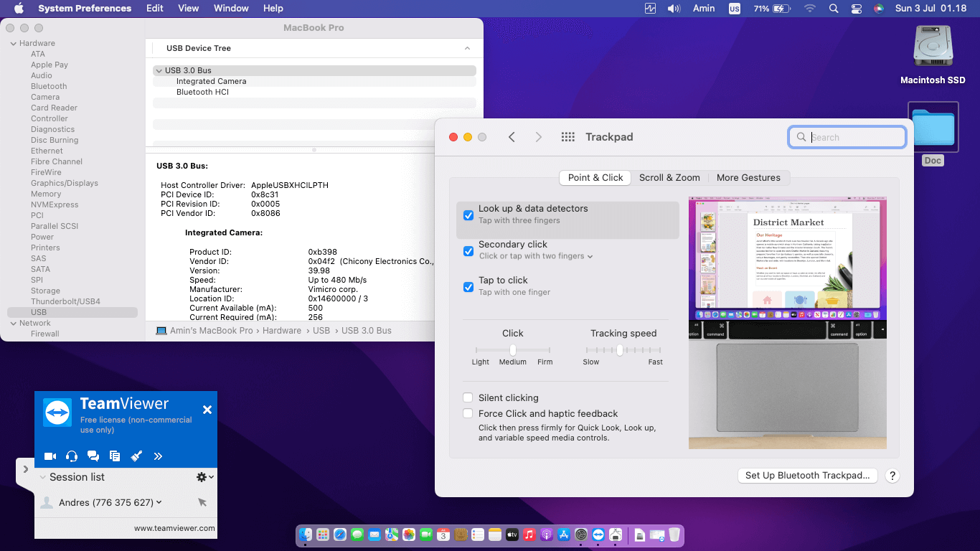The image size is (980, 551).
Task: Open TeamViewer session settings gear dropdown
Action: [204, 477]
